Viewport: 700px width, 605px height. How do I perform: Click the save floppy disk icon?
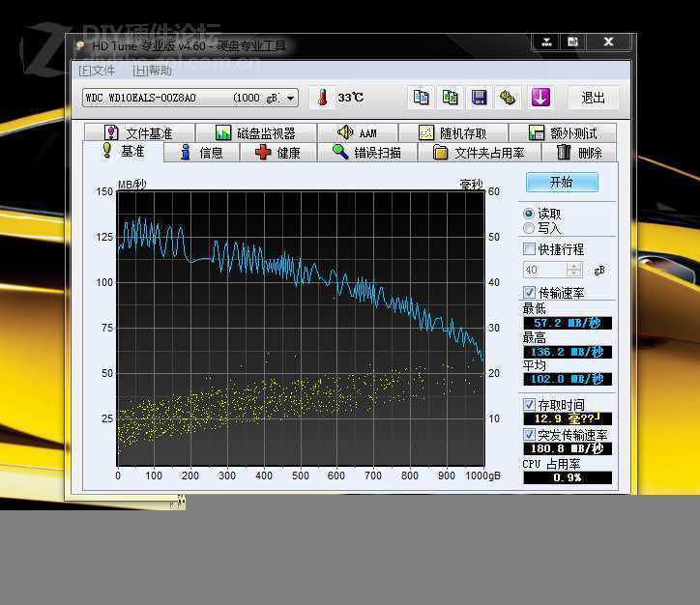pos(479,98)
